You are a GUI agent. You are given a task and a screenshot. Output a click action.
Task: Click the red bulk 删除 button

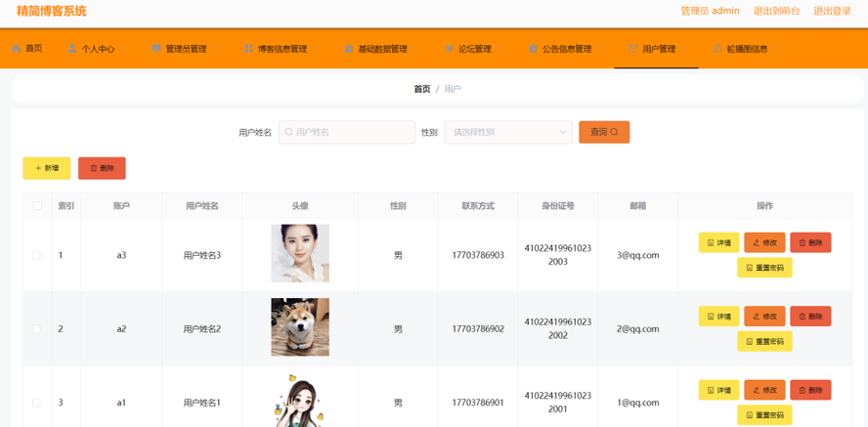pos(102,168)
